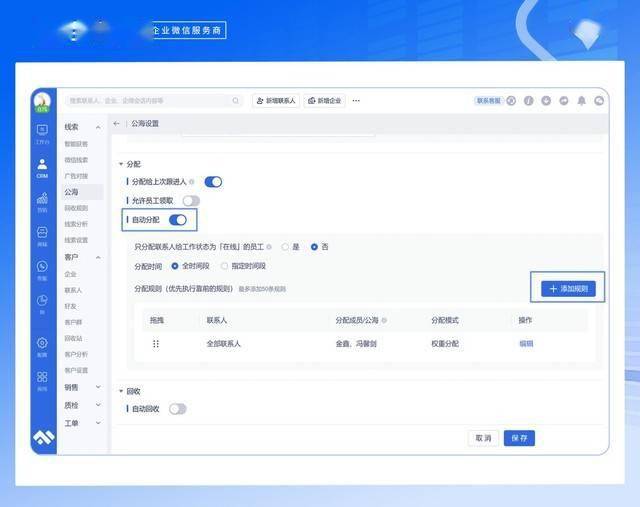This screenshot has width=640, height=507.
Task: Click the 添加规则 button
Action: pos(569,288)
